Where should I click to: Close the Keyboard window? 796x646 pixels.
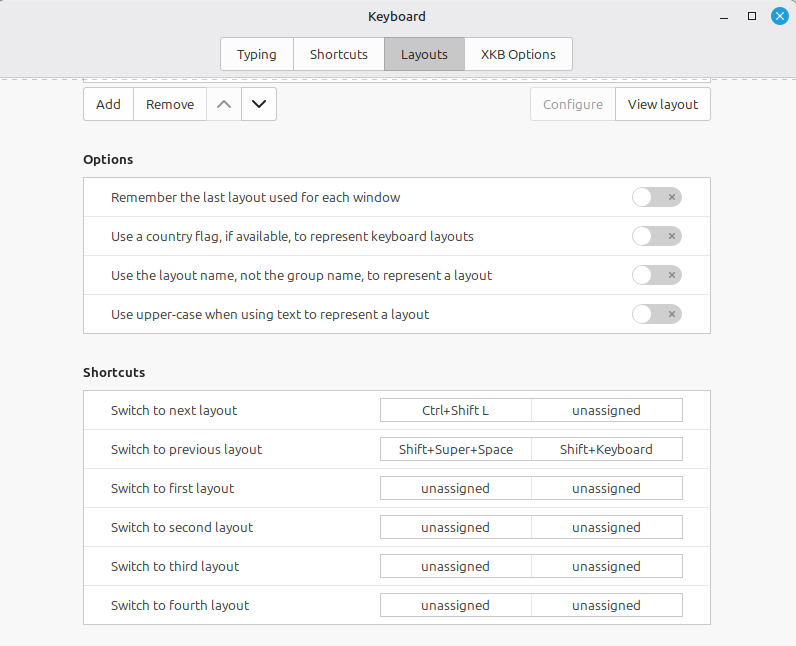[x=780, y=16]
